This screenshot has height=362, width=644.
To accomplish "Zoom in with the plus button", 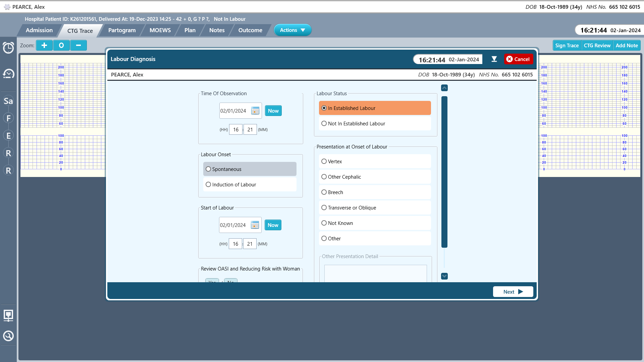I will (44, 45).
